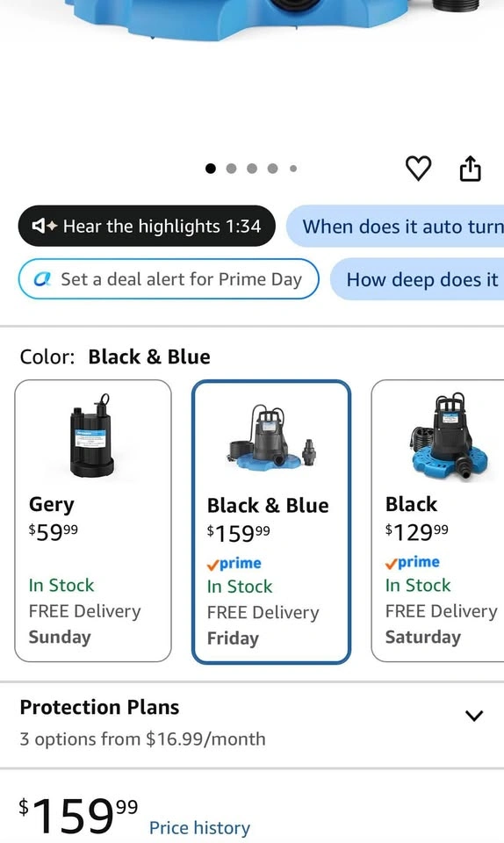Viewport: 504px width, 843px height.
Task: Tap the 'When does it auto turn' question chip
Action: tap(395, 227)
